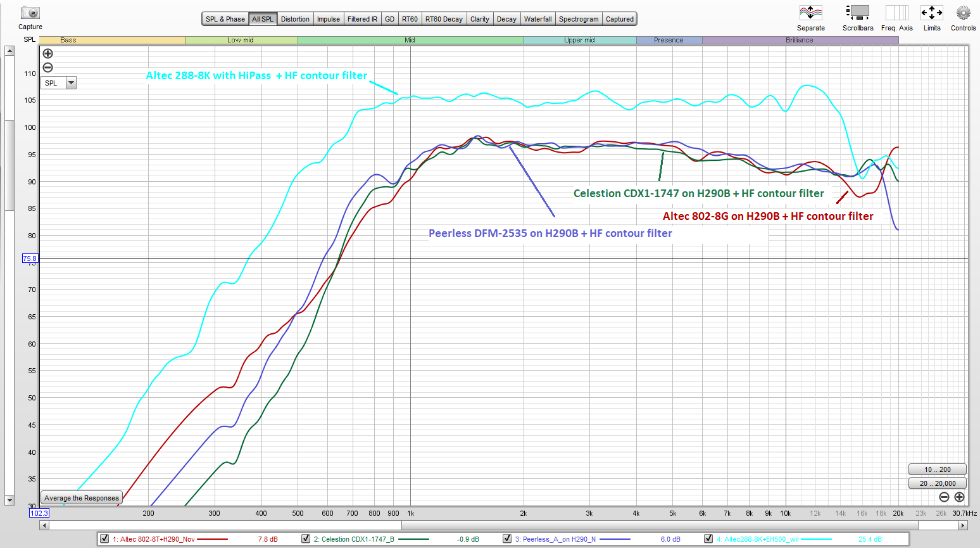Open the Waterfall tab
The width and height of the screenshot is (980, 548).
click(537, 19)
